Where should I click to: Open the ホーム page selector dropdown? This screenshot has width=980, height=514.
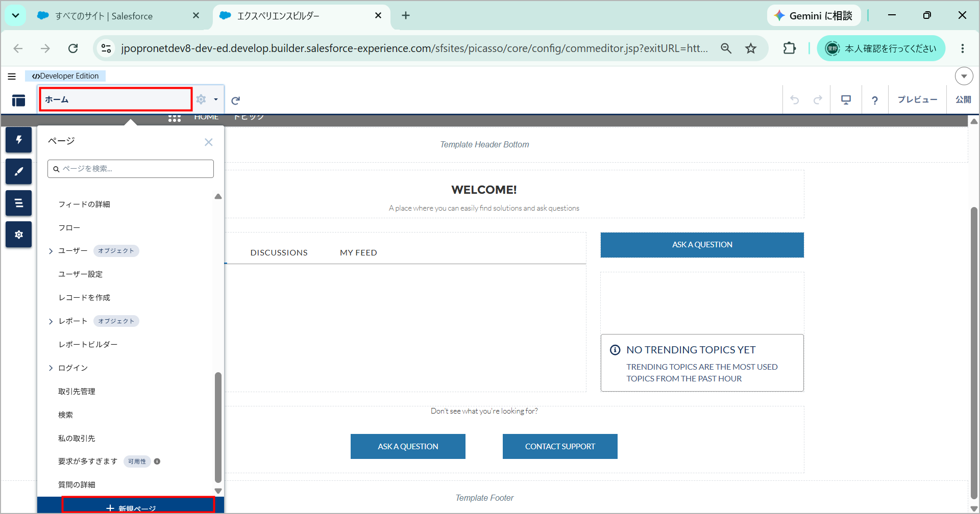(x=116, y=99)
